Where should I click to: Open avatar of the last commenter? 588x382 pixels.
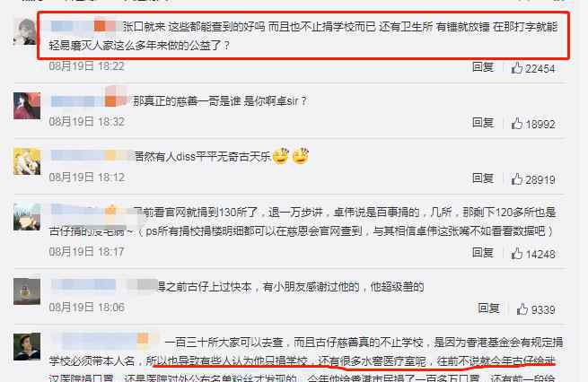(27, 346)
